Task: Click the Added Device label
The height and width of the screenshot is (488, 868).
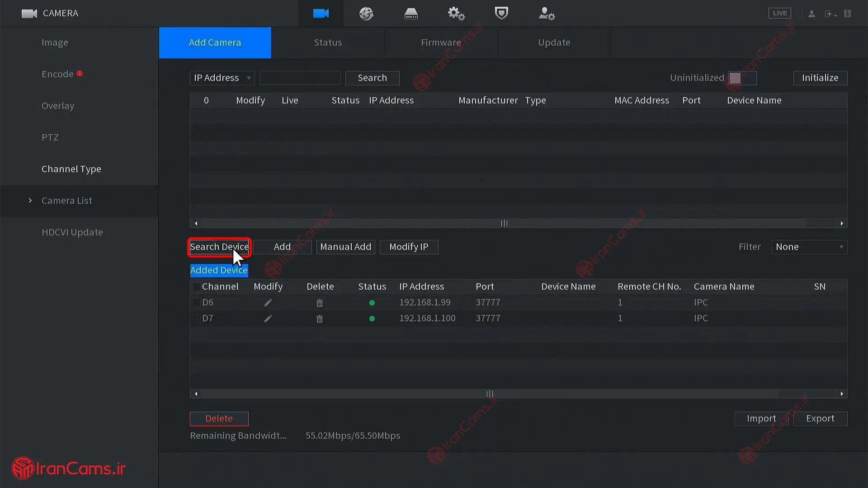Action: 219,270
